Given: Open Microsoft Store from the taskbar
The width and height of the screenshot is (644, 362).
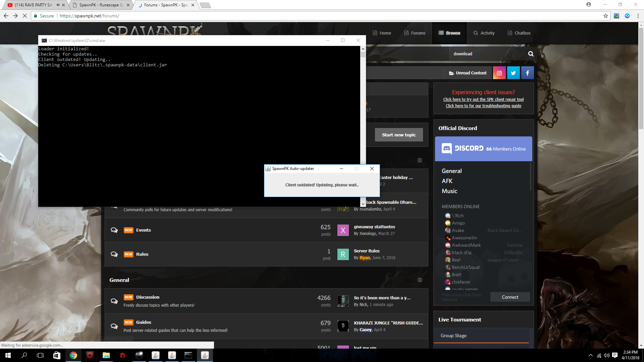Looking at the screenshot, I should pyautogui.click(x=57, y=355).
